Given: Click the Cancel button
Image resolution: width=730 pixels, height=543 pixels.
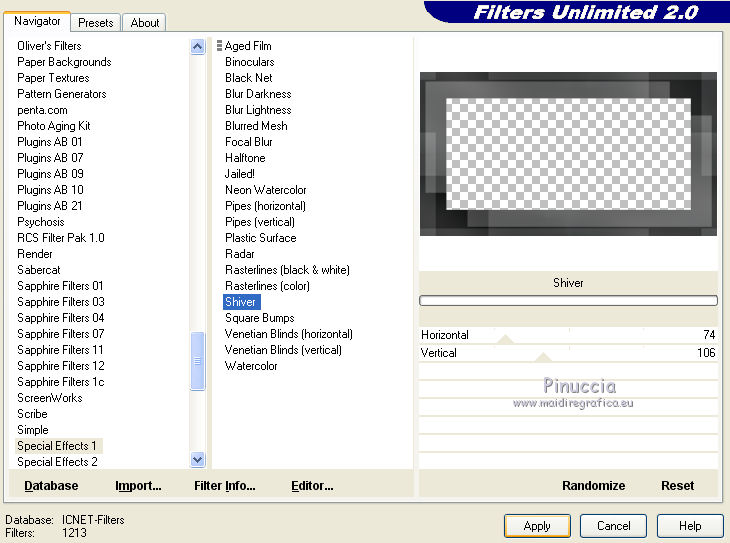Looking at the screenshot, I should (613, 526).
